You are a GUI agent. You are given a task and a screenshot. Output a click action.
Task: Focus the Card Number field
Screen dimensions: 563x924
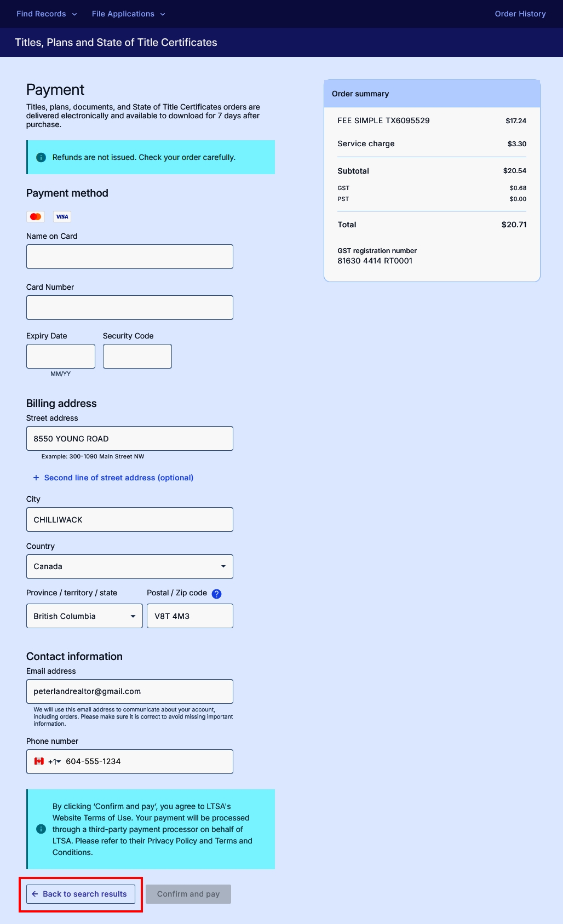[x=130, y=307]
